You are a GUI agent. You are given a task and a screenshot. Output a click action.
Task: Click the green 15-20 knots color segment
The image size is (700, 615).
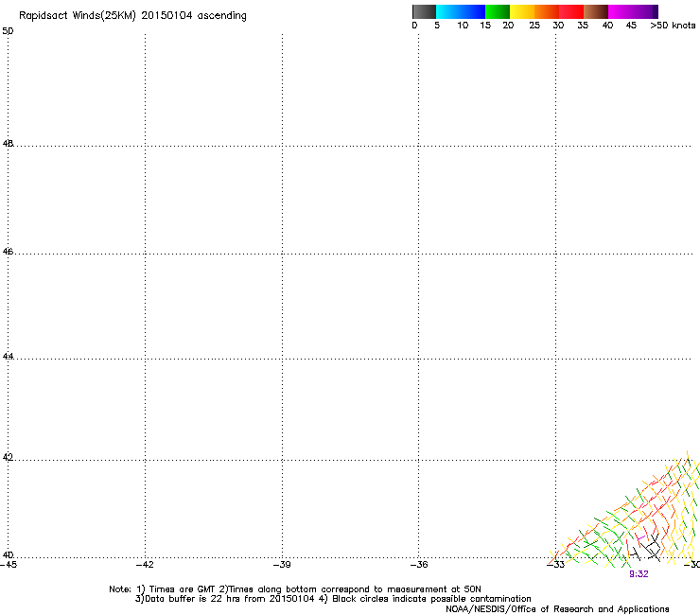pyautogui.click(x=498, y=11)
